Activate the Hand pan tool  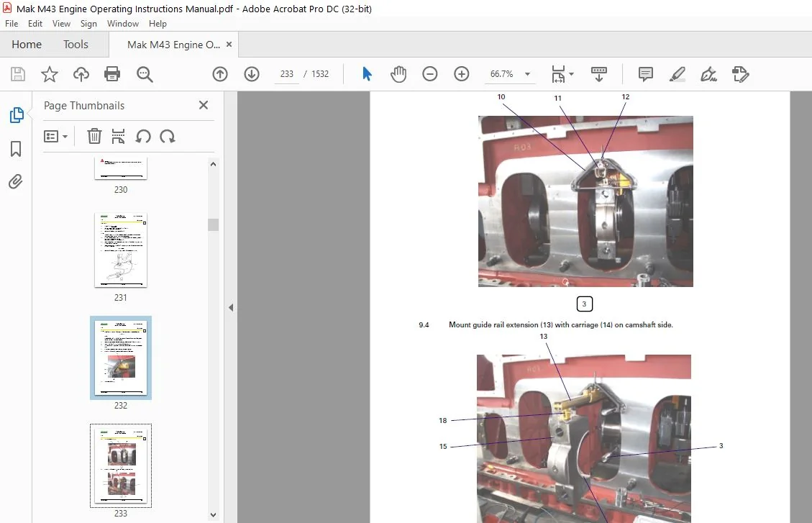398,74
